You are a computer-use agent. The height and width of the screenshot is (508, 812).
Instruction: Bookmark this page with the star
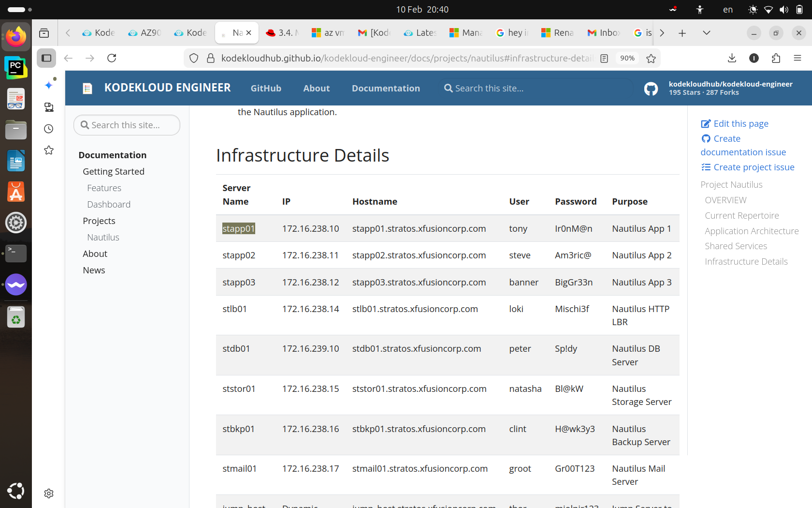(651, 58)
